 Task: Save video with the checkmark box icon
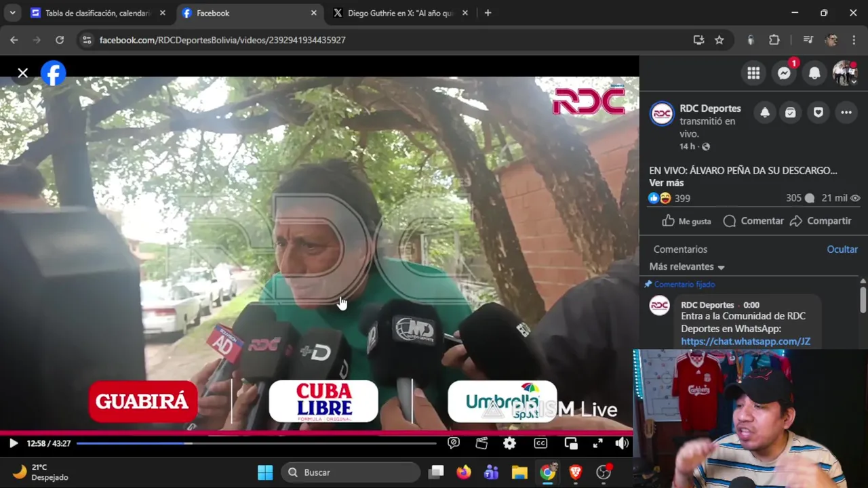791,113
